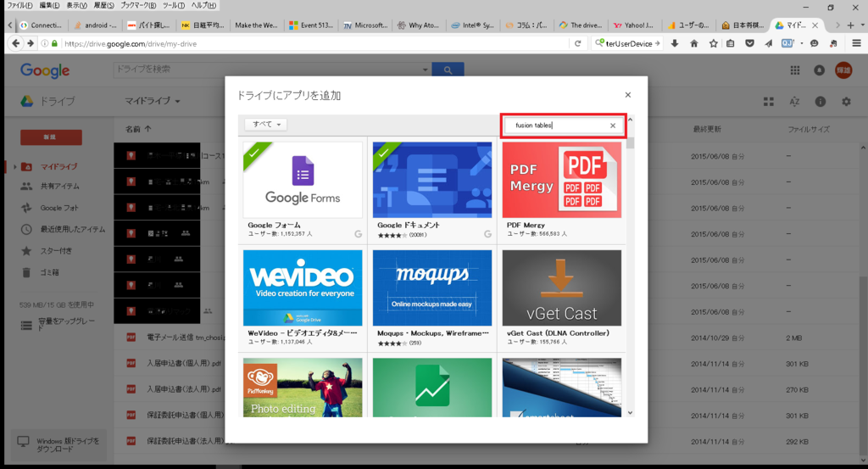Select the Google Forms app card
Screen dimensions: 868x469
pyautogui.click(x=303, y=191)
